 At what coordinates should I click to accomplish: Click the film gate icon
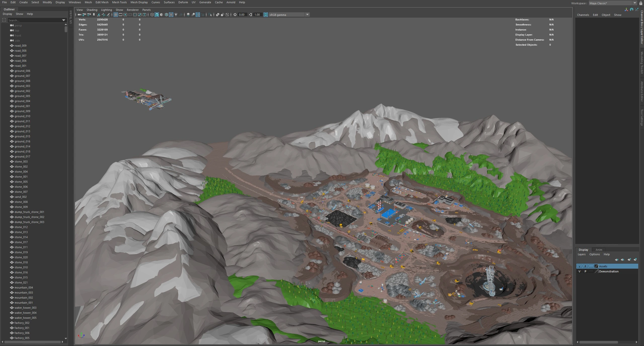click(x=121, y=15)
